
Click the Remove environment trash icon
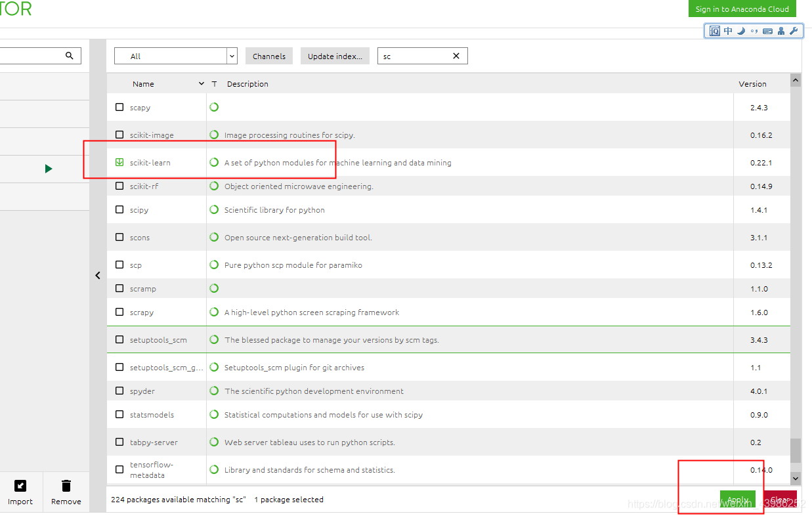pyautogui.click(x=66, y=486)
